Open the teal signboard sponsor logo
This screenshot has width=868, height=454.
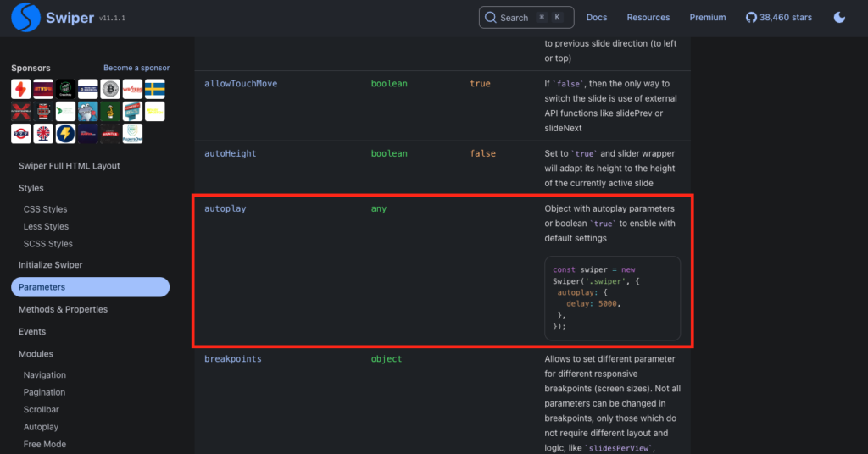(132, 111)
